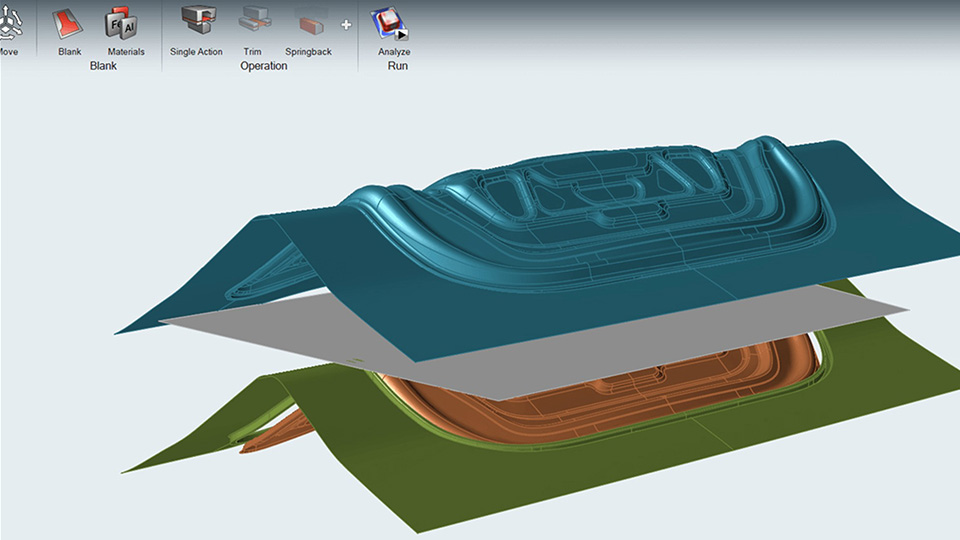Image resolution: width=960 pixels, height=540 pixels.
Task: Click the Analyze text label
Action: (x=394, y=52)
